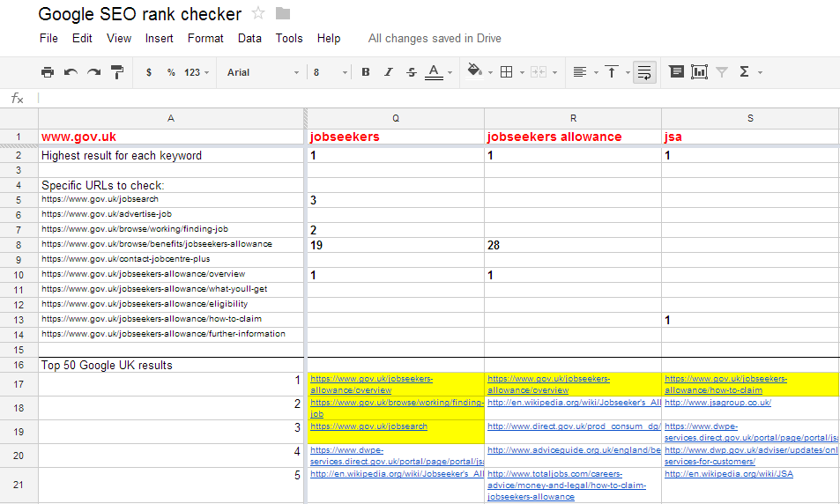Open the Data menu
This screenshot has height=504, width=840.
pyautogui.click(x=249, y=39)
